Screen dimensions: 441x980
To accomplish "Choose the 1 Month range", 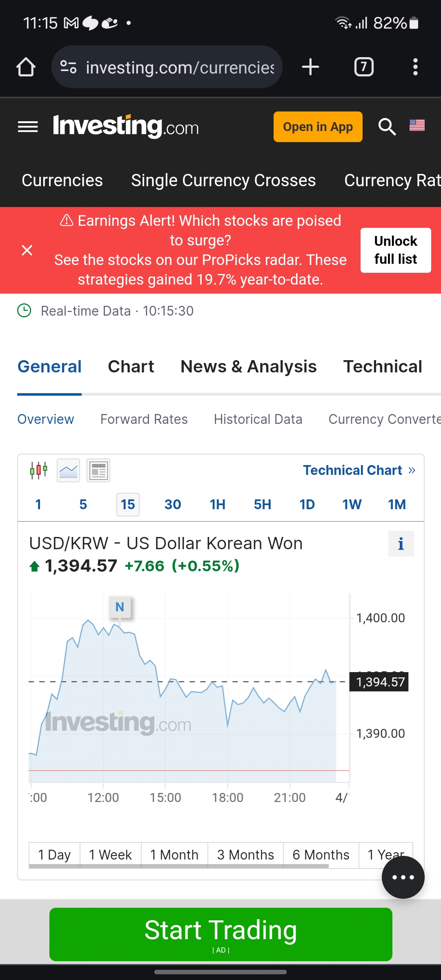I will [x=174, y=855].
